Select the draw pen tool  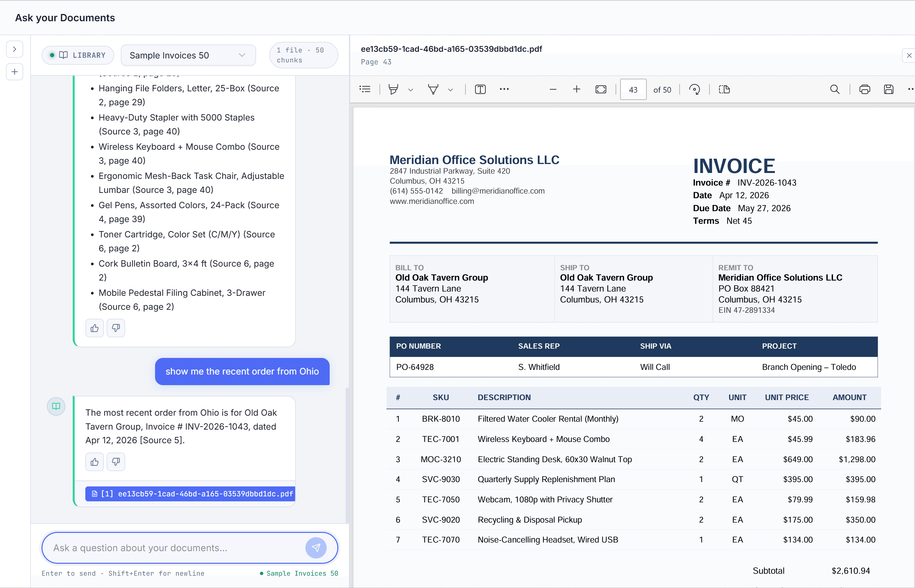point(433,89)
